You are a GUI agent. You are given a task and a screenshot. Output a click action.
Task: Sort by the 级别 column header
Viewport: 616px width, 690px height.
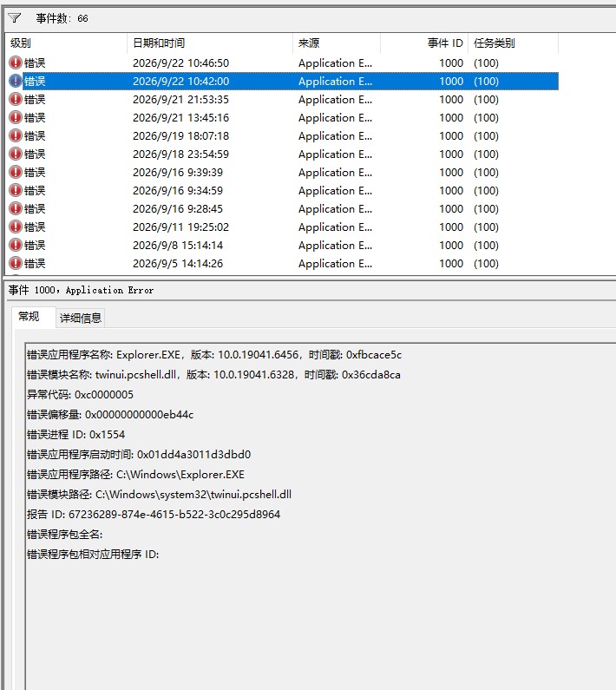[x=66, y=43]
